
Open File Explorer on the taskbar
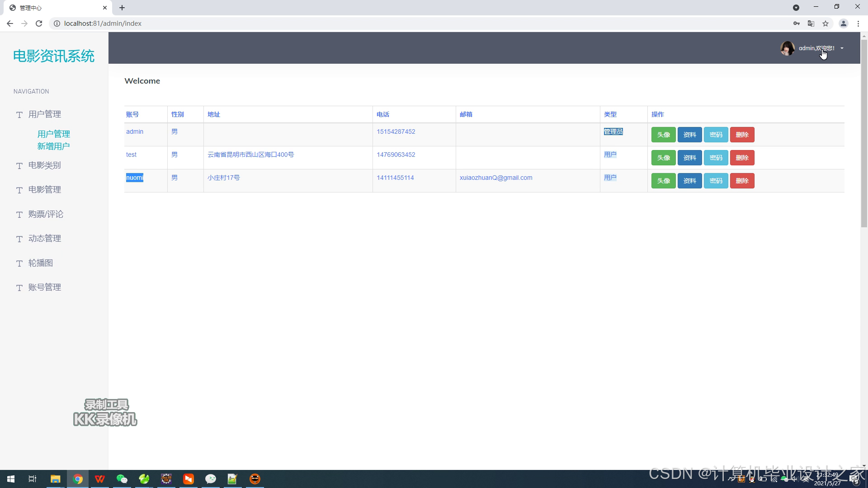[x=55, y=479]
